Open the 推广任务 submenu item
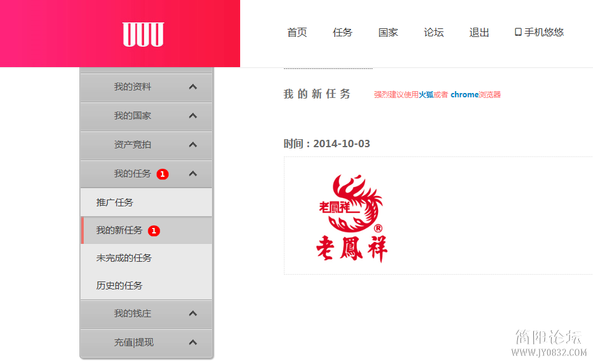The image size is (593, 364). pyautogui.click(x=147, y=203)
